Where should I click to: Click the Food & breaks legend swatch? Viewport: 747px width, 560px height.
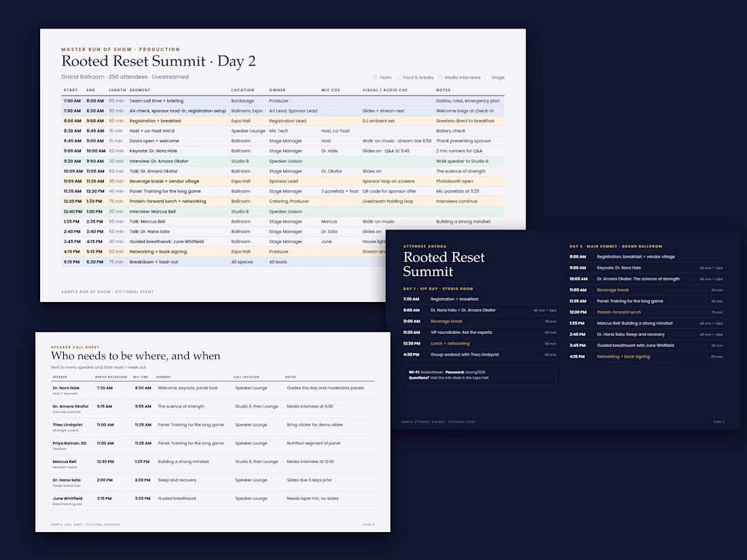(399, 77)
